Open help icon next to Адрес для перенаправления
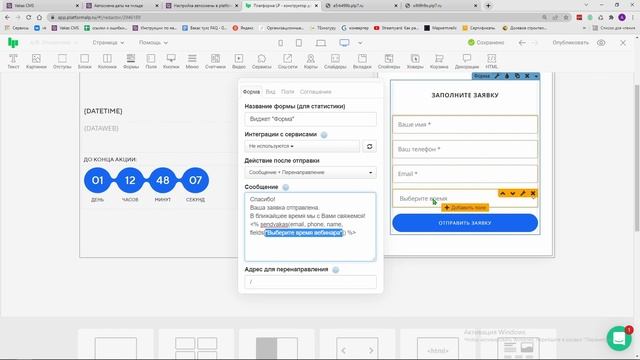 click(x=336, y=269)
